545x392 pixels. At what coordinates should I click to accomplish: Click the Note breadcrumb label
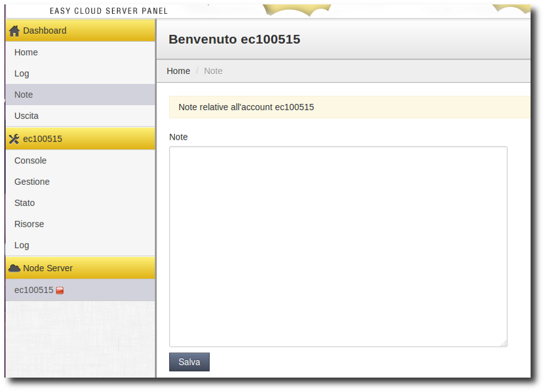(x=213, y=71)
